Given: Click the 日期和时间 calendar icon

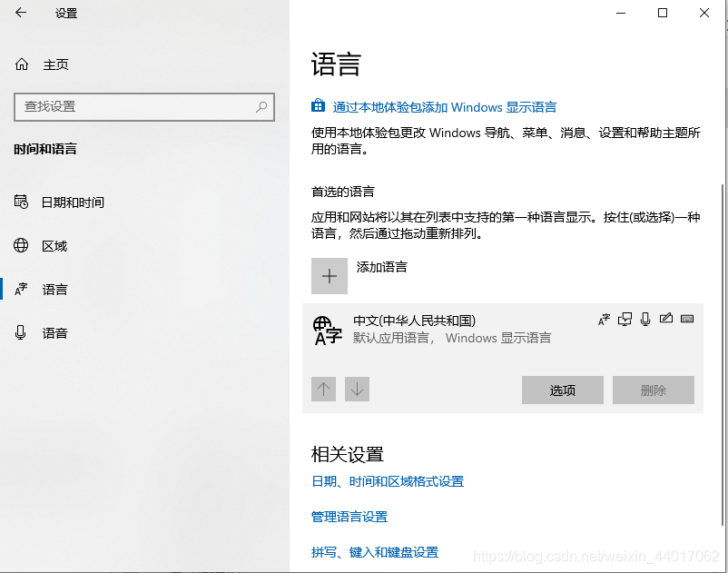Looking at the screenshot, I should (x=21, y=202).
